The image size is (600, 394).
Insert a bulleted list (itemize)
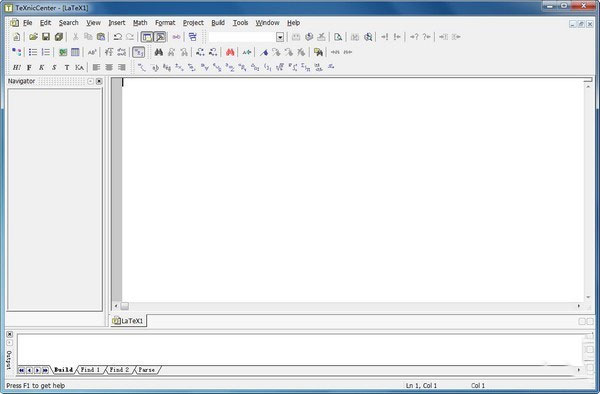point(33,52)
